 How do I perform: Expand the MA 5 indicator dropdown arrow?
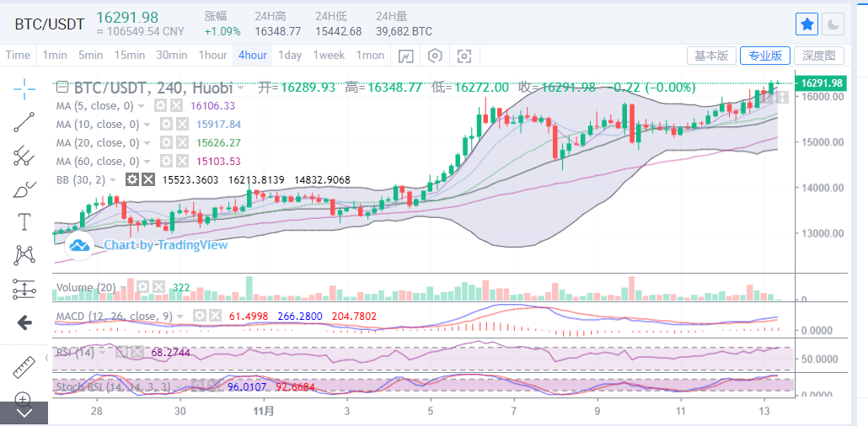tap(142, 106)
